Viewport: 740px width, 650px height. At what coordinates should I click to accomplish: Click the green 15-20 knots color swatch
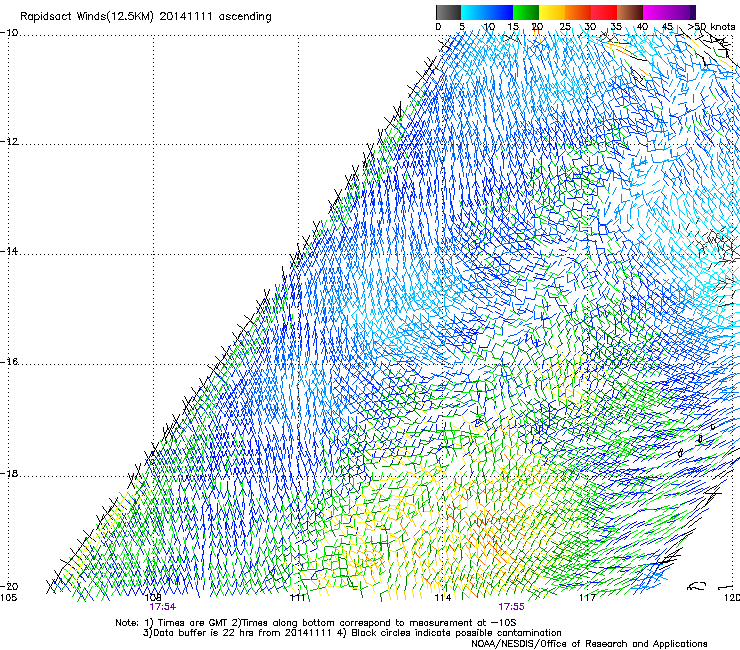click(526, 12)
